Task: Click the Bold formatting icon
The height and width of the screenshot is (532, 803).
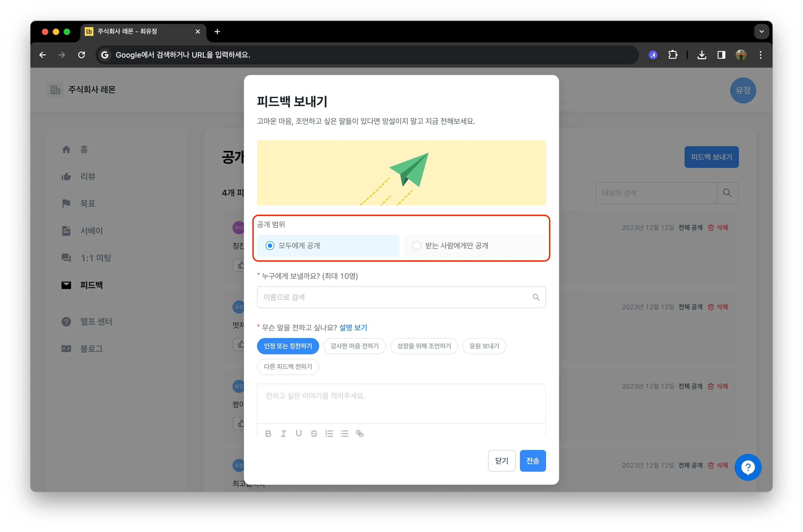Action: pos(268,434)
